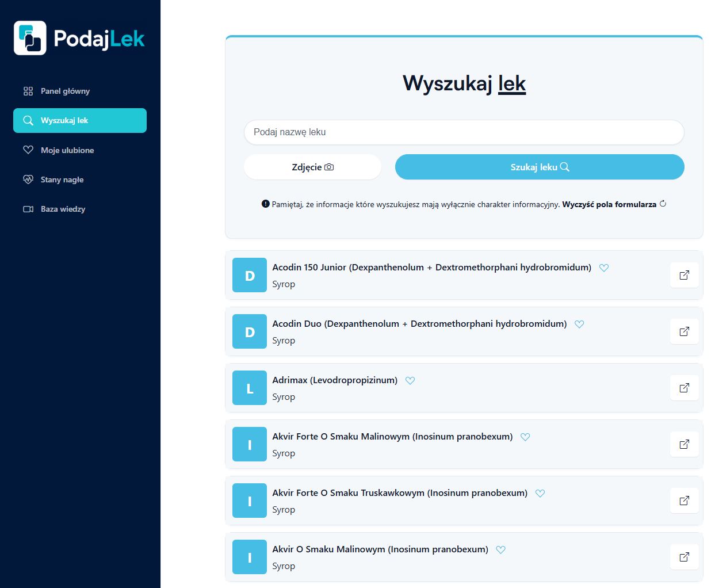The height and width of the screenshot is (588, 715).
Task: Click the Podaj nazwę leku search field
Action: click(464, 132)
